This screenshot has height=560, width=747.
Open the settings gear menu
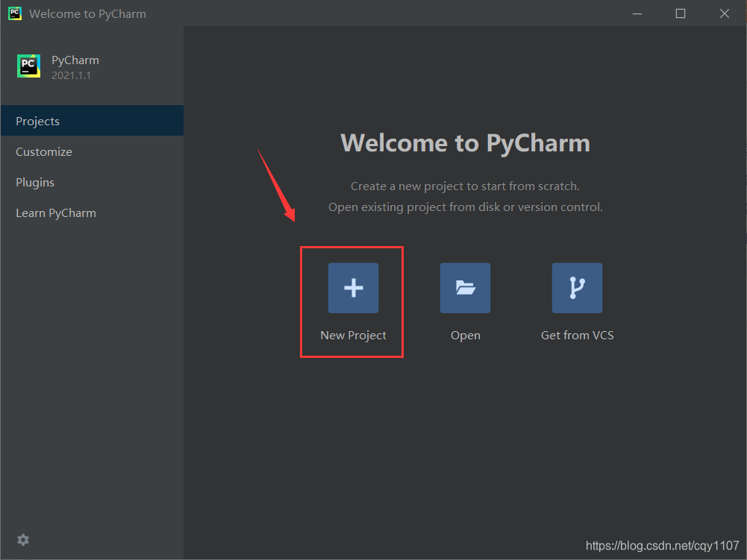tap(23, 540)
